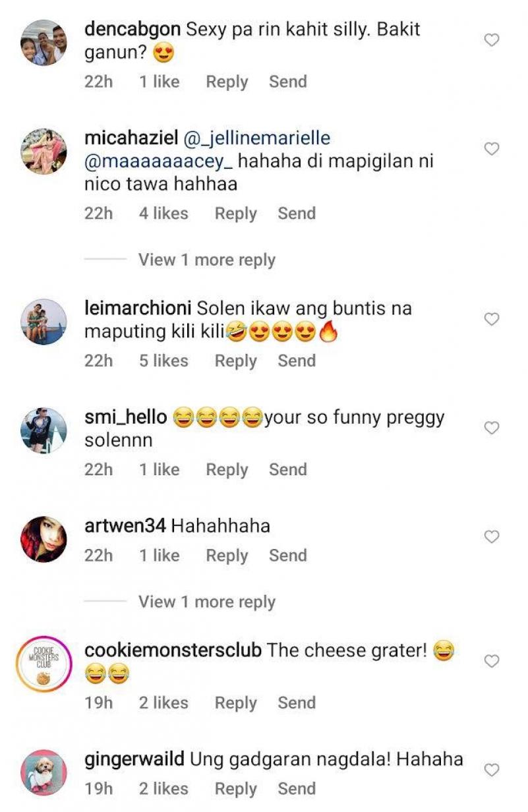Image resolution: width=528 pixels, height=812 pixels.
Task: Open the micahaziel username profile
Action: point(131,139)
